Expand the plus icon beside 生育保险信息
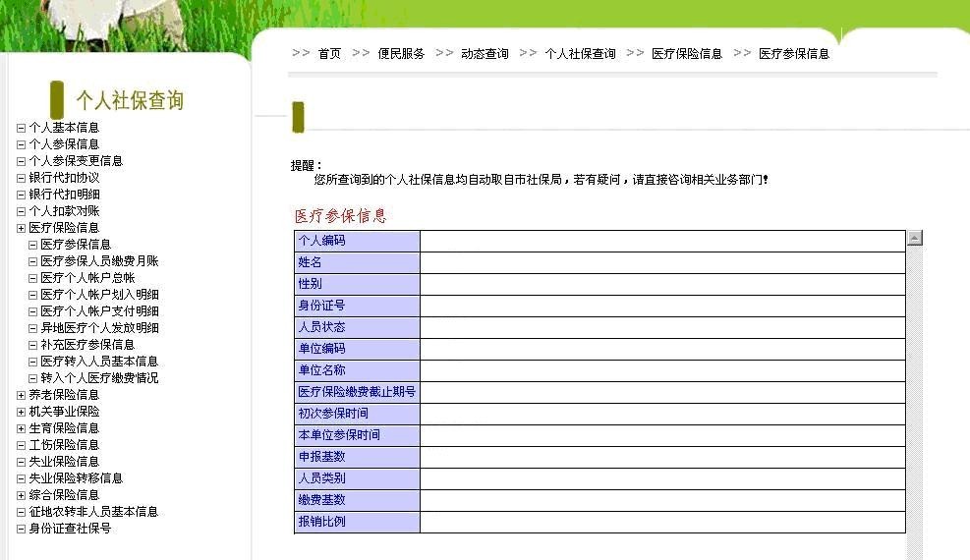The image size is (970, 560). click(x=21, y=428)
